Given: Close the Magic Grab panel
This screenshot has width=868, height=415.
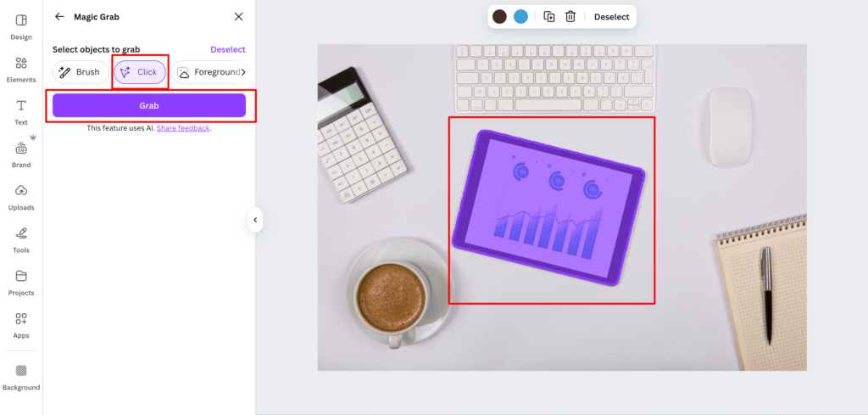Looking at the screenshot, I should tap(238, 16).
